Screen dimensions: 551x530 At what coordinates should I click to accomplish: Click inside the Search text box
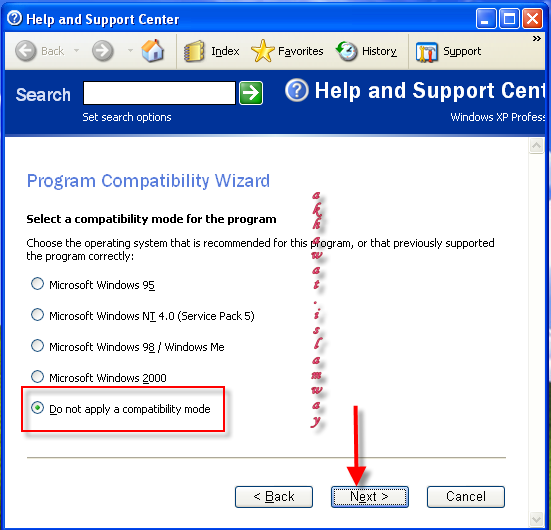tap(159, 93)
